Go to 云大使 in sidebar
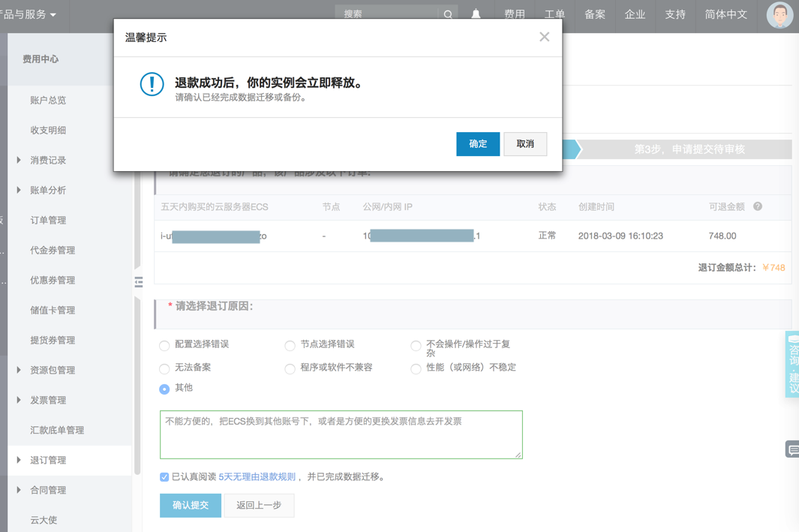Viewport: 799px width, 532px height. coord(44,520)
